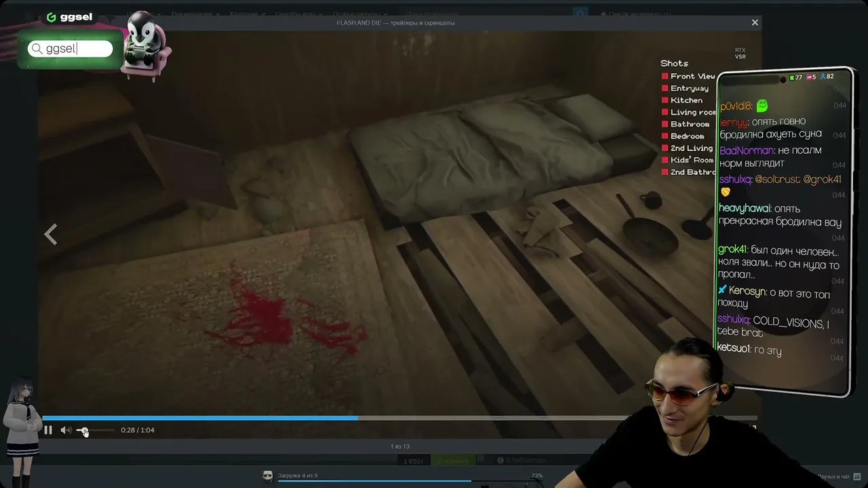Click the 0:28 / 1:04 time readout
868x488 pixels.
pos(138,430)
